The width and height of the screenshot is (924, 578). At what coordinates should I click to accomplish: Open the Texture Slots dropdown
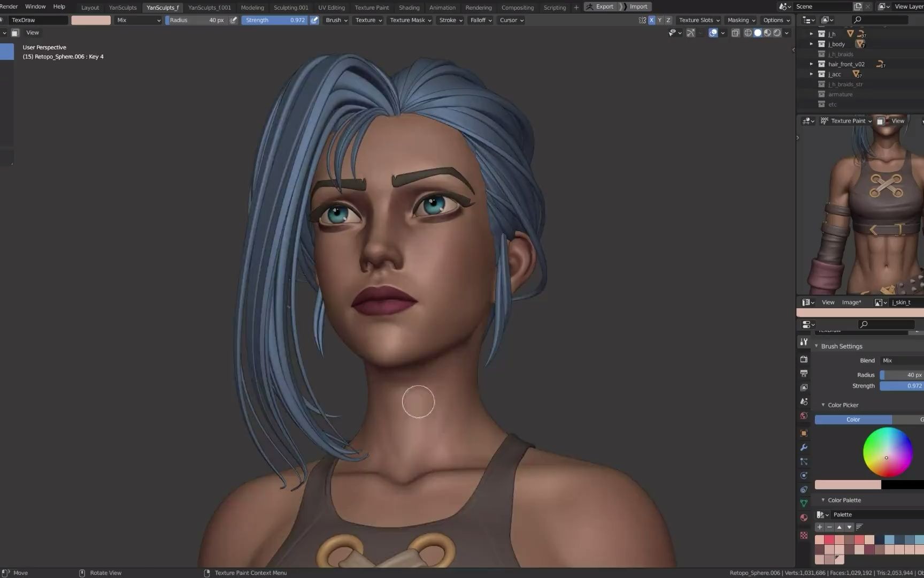coord(699,20)
